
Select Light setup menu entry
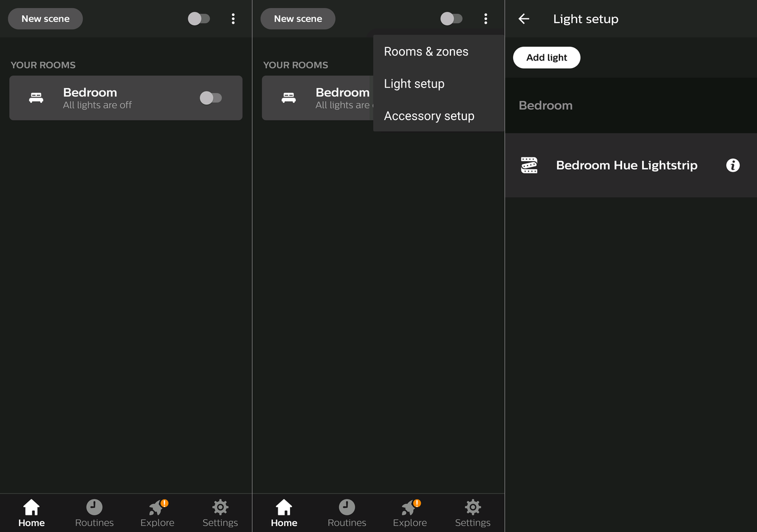(439, 83)
